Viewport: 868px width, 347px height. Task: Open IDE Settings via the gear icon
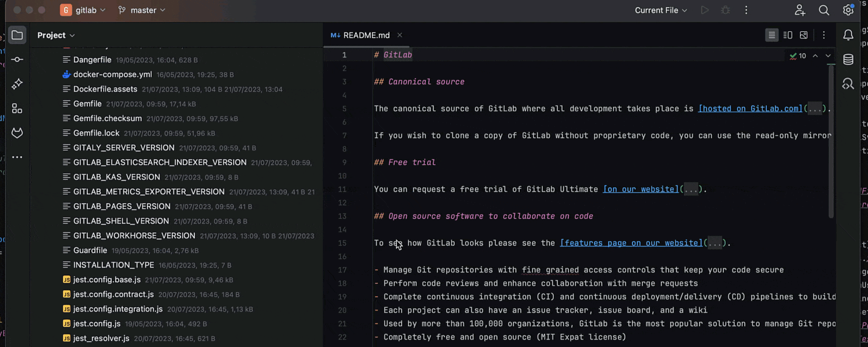847,10
